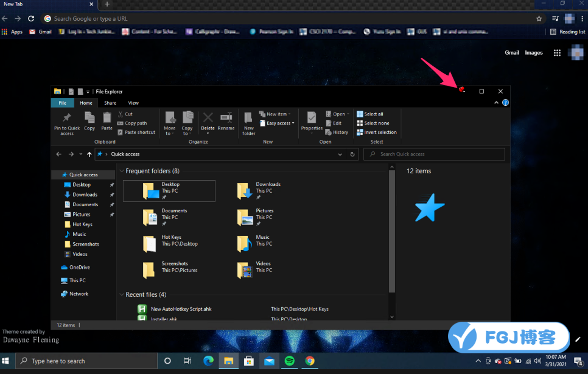Click the Properties ribbon button

pyautogui.click(x=312, y=122)
